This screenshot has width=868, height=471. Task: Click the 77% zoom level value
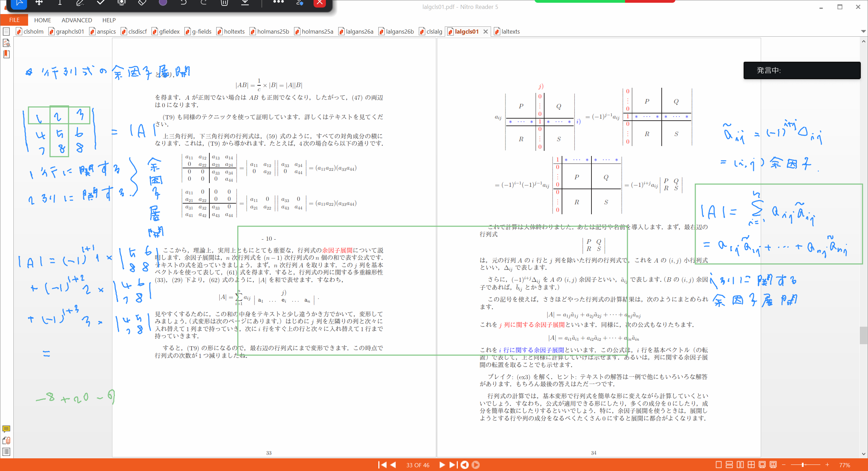click(x=844, y=465)
